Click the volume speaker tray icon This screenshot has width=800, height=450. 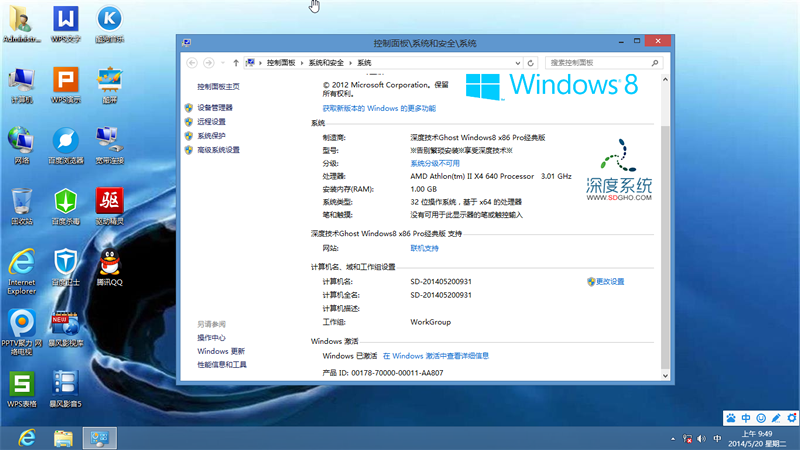click(x=702, y=439)
